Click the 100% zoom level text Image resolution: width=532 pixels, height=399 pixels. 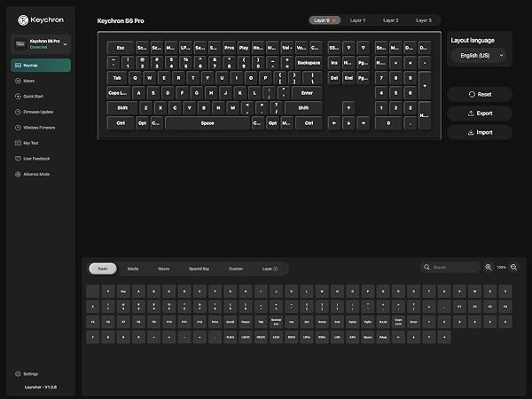tap(501, 268)
